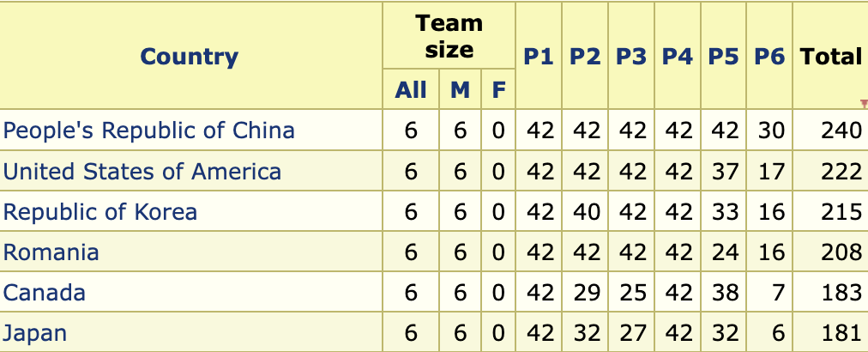This screenshot has height=352, width=868.
Task: Click the sort arrow icon under Total
Action: 863,104
